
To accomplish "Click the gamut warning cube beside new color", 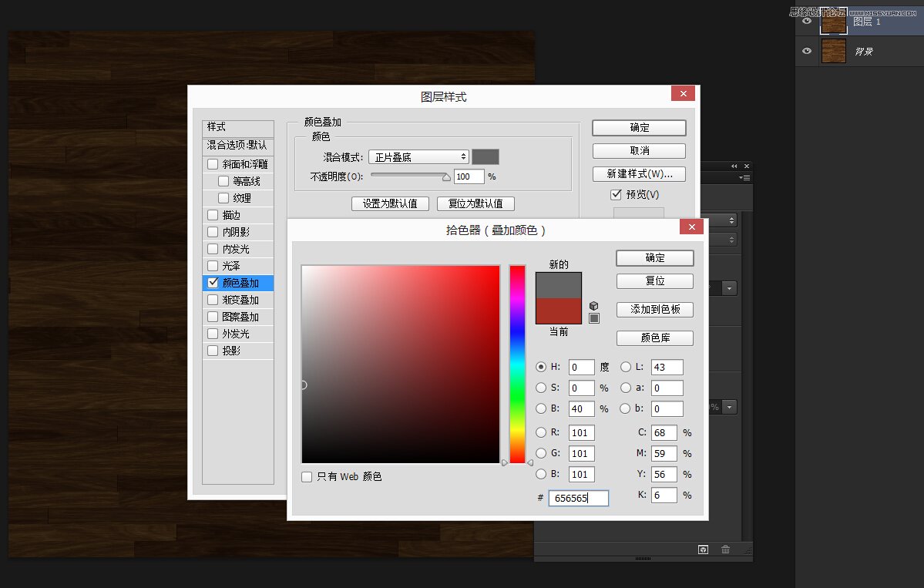I will click(x=593, y=306).
